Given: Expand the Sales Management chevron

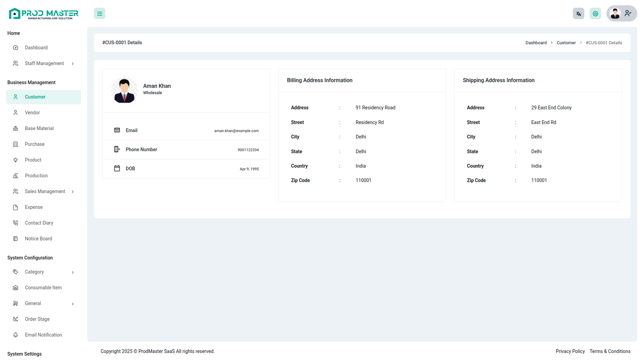Looking at the screenshot, I should (x=73, y=191).
